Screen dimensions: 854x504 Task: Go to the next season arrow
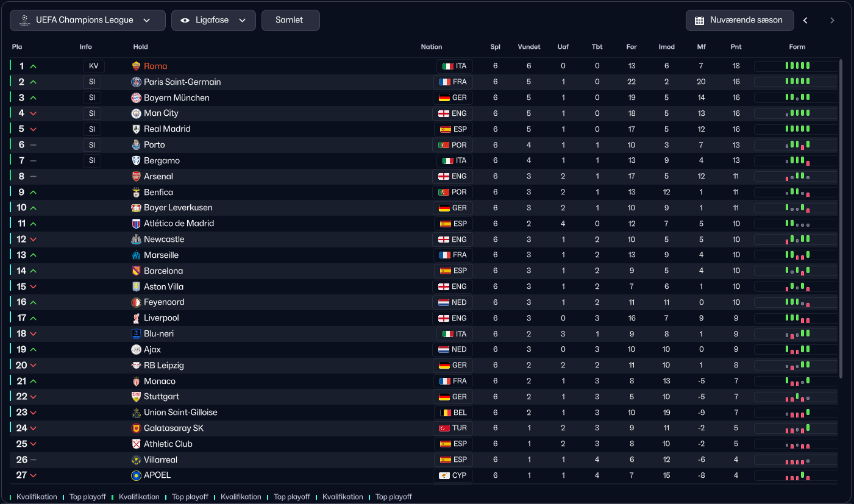point(832,20)
